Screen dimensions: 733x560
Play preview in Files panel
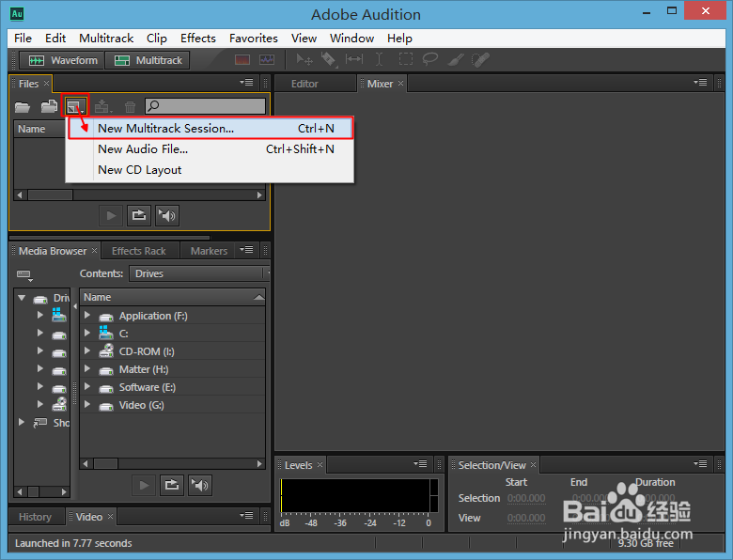coord(111,215)
